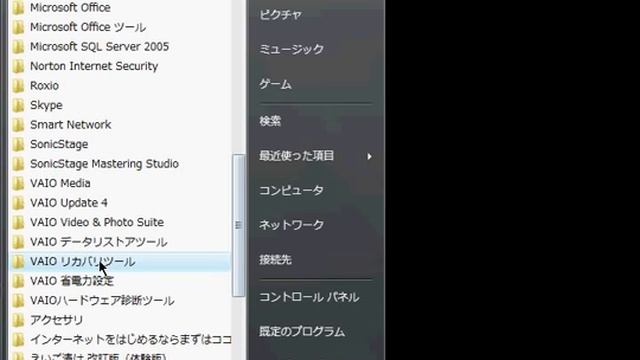Open ゲーム from the Start menu
The width and height of the screenshot is (640, 360).
[276, 84]
